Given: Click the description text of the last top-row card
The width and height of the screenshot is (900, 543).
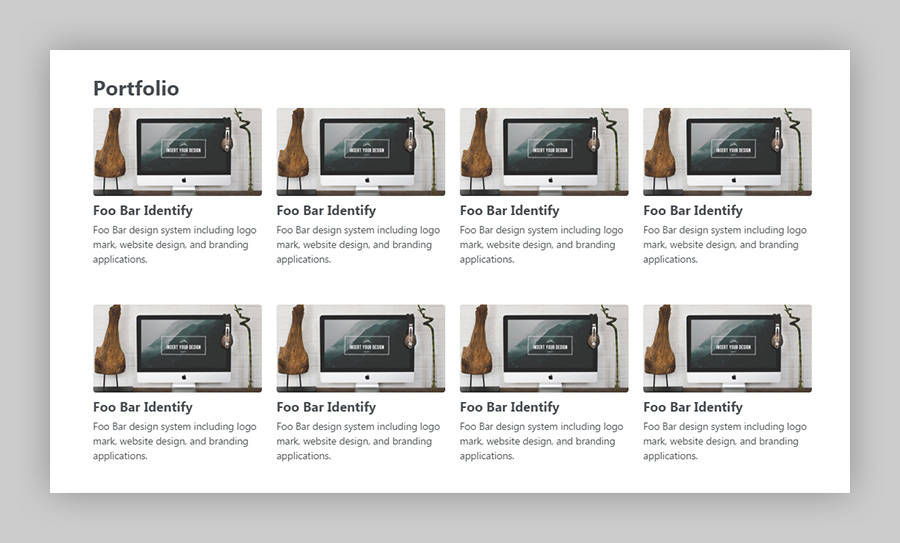Looking at the screenshot, I should click(x=724, y=245).
